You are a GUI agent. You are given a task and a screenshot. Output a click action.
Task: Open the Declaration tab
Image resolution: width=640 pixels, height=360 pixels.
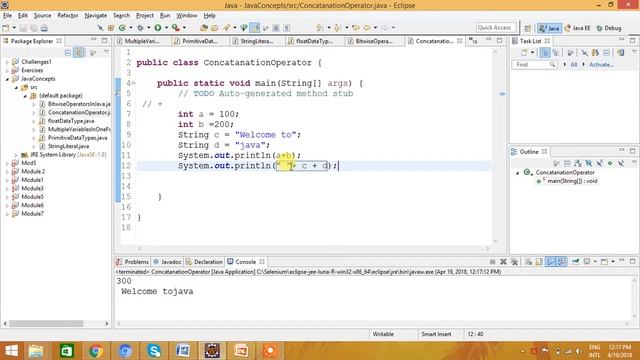tap(204, 262)
